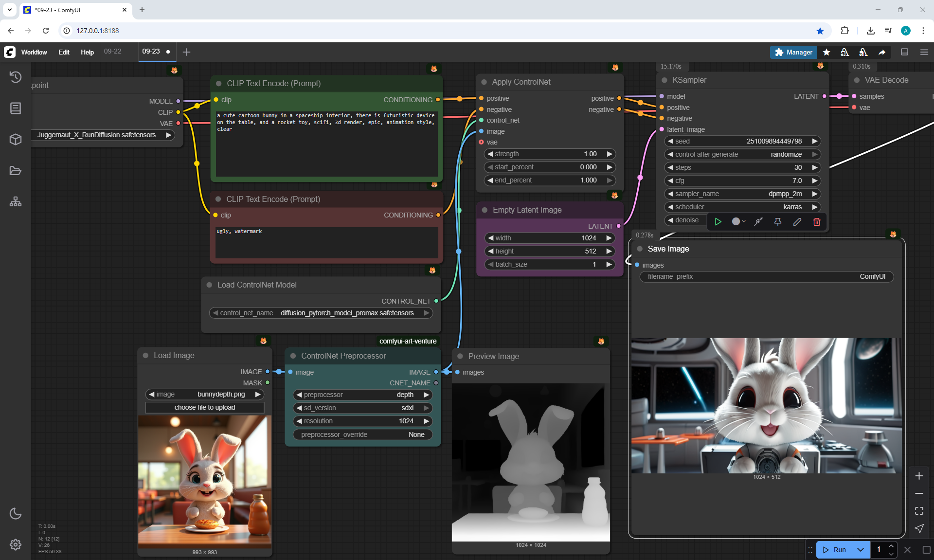This screenshot has width=934, height=560.
Task: Open the workflows folder sidebar icon
Action: [16, 171]
